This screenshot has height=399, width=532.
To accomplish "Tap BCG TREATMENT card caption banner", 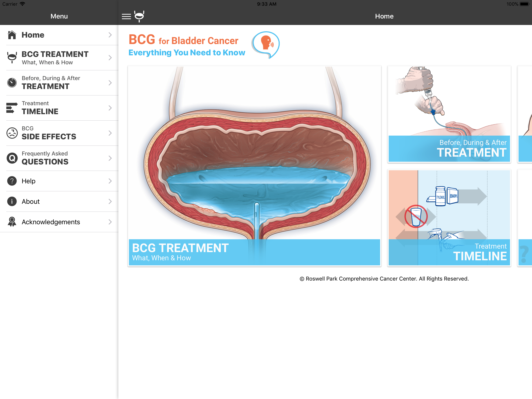I will (255, 252).
